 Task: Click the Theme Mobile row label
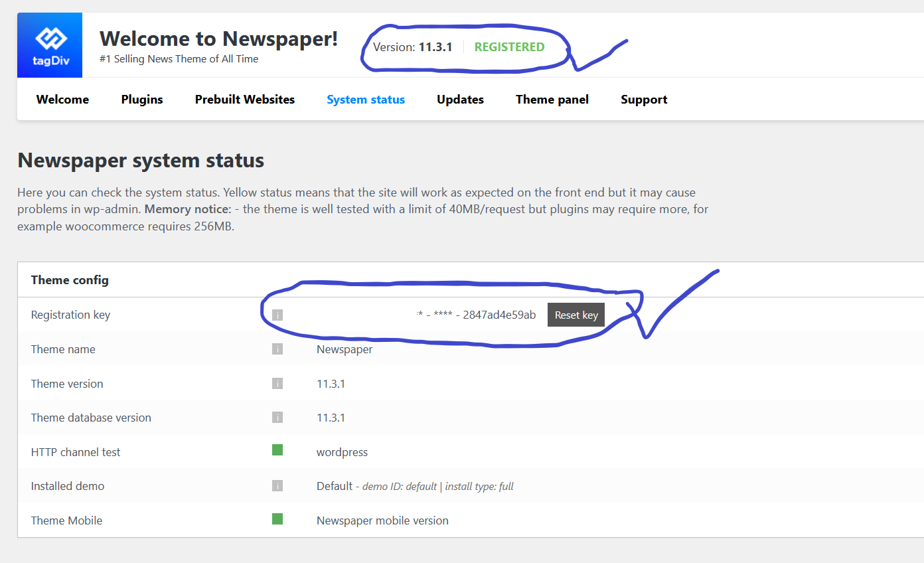(x=66, y=521)
